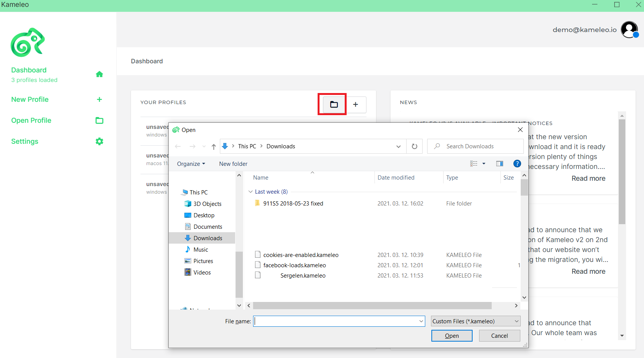Click the Search Downloads field

coord(475,146)
